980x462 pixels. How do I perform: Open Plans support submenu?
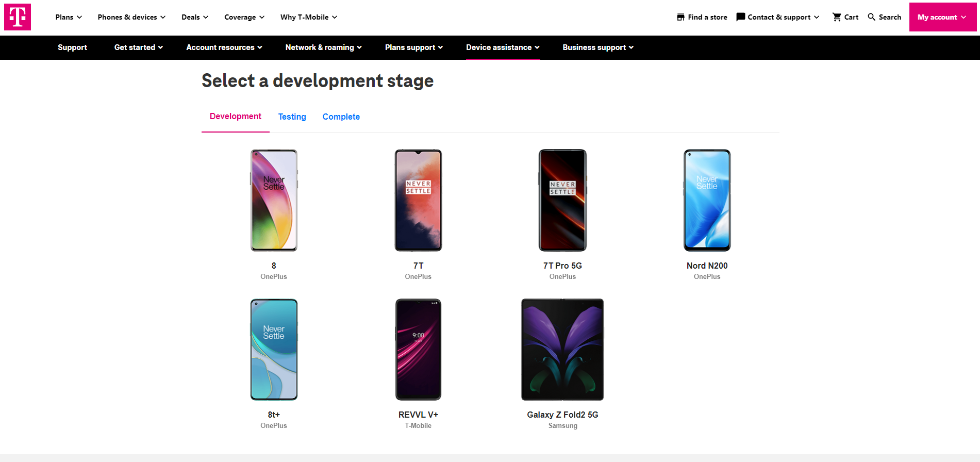[x=414, y=47]
